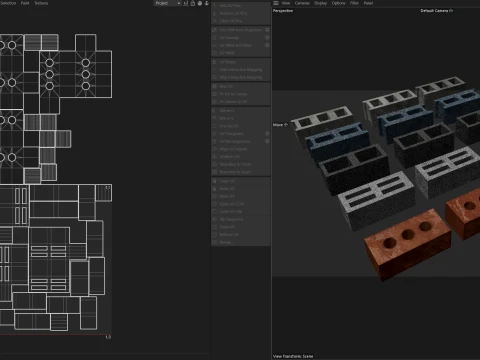Choose Fit UV to Canvas
This screenshot has width=480, height=360.
(x=241, y=94)
